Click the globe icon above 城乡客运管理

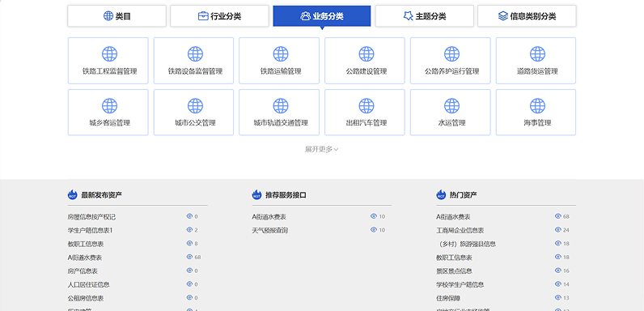109,106
